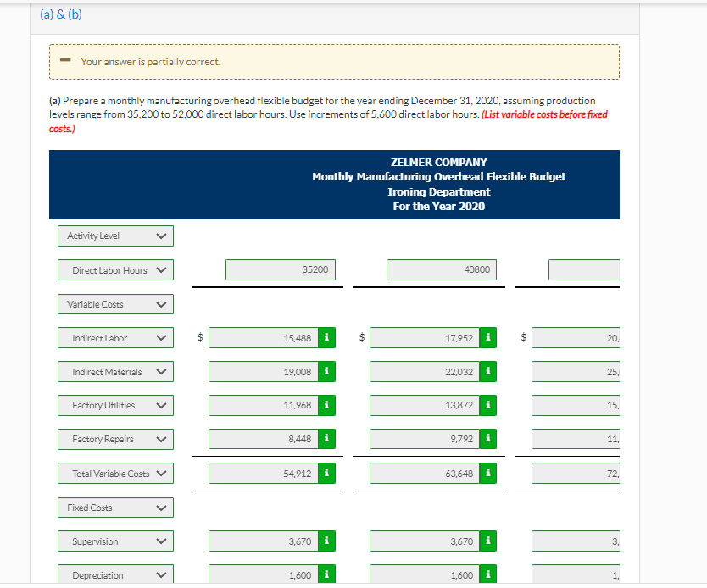Click info icon beside Indirect Labor 17,952
The image size is (707, 588).
(488, 337)
